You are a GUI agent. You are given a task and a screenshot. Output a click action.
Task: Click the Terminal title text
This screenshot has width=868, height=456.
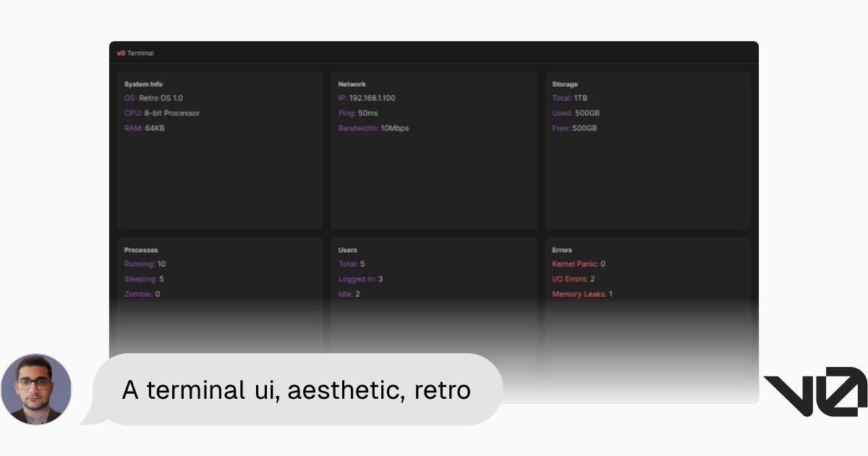[140, 53]
